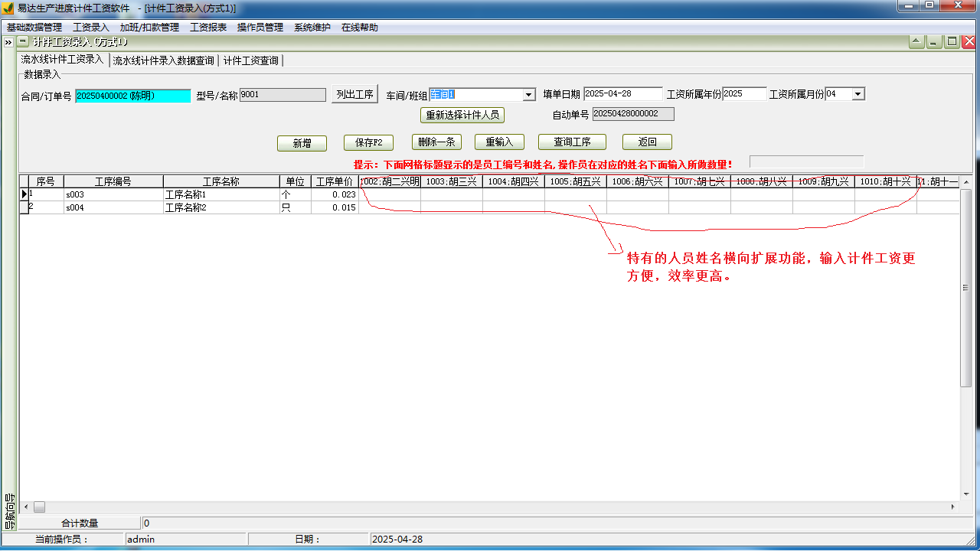Click the left arrow of the bottom scrollbar
Screen dimensions: 980x551
[x=26, y=506]
